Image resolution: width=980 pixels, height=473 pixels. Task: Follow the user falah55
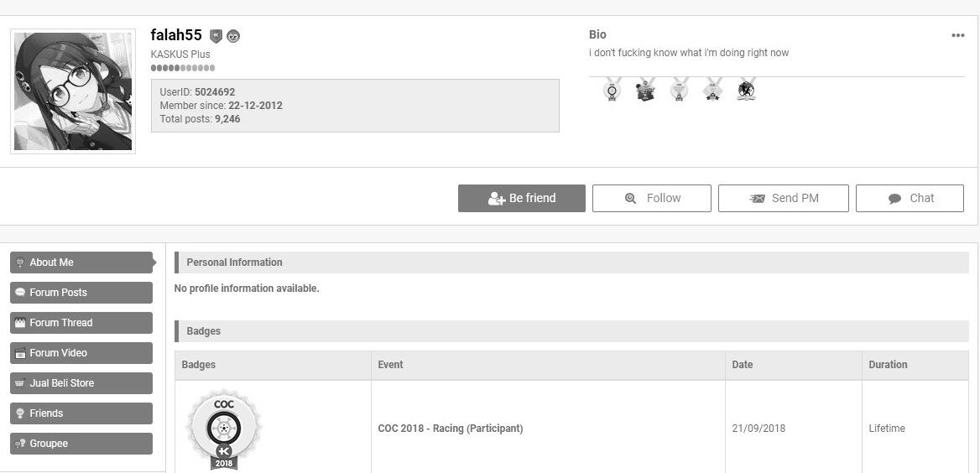(651, 198)
